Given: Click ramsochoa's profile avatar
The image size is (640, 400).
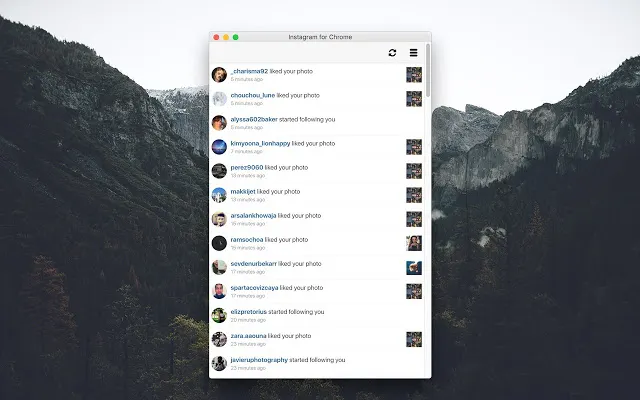Looking at the screenshot, I should (x=219, y=243).
